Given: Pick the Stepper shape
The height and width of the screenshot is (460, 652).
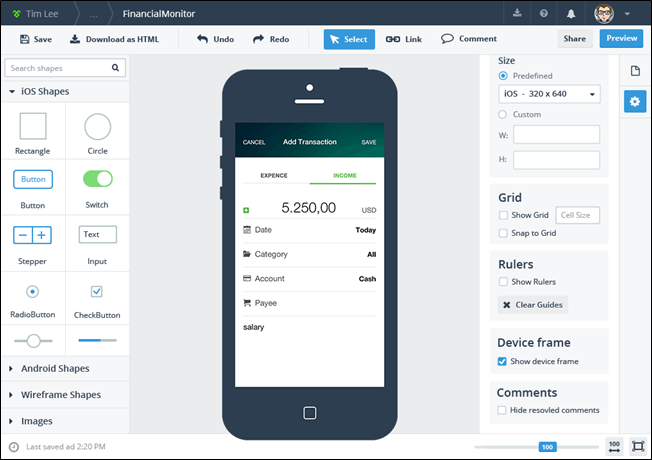Looking at the screenshot, I should pos(32,235).
